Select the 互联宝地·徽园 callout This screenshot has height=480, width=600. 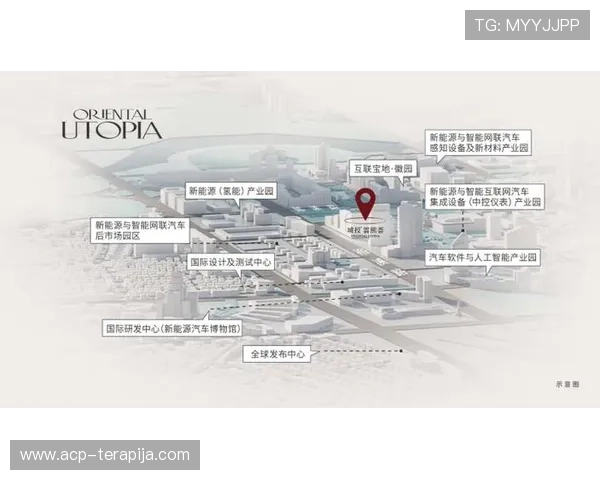pos(381,168)
